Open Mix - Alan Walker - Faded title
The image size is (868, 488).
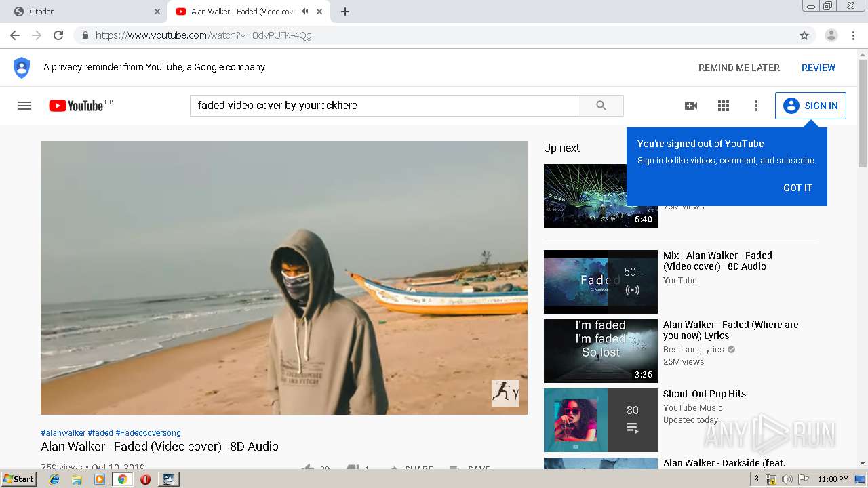(x=717, y=261)
